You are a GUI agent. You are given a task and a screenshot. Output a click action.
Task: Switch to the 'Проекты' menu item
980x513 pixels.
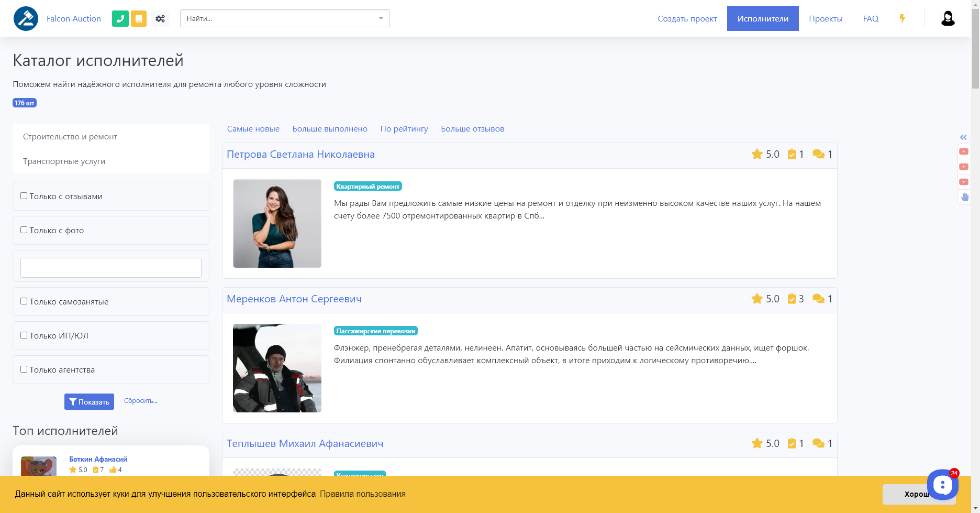pyautogui.click(x=826, y=19)
